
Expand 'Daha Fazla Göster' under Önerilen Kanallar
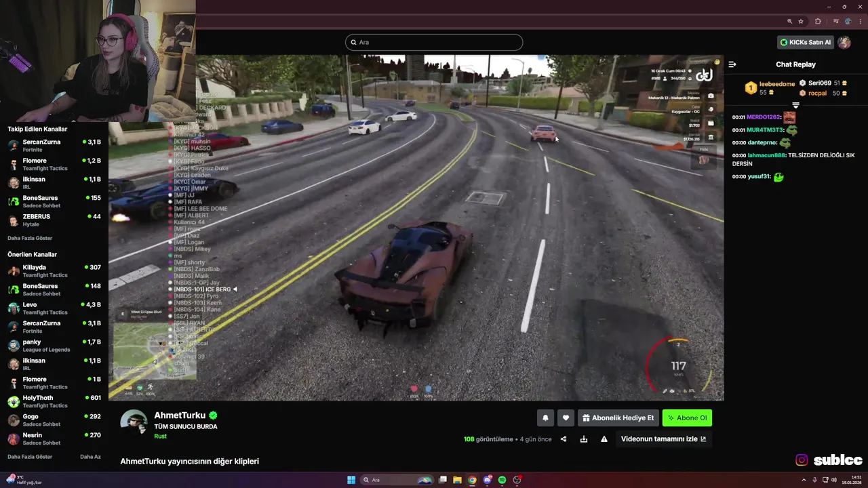pyautogui.click(x=30, y=457)
